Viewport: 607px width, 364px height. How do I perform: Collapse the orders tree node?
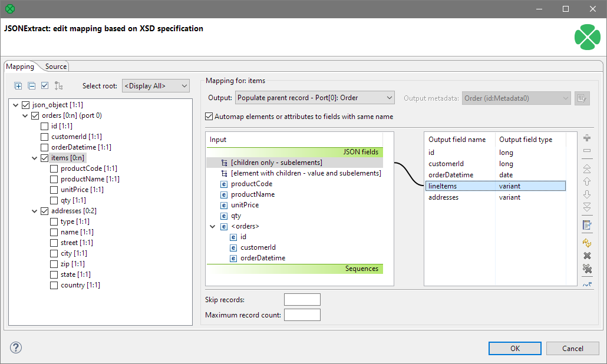pyautogui.click(x=25, y=115)
